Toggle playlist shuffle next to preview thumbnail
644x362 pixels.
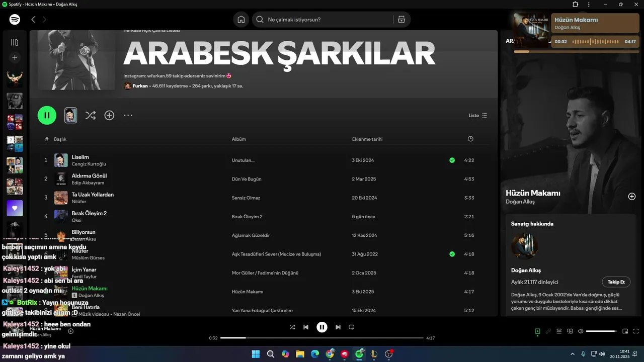pyautogui.click(x=91, y=115)
